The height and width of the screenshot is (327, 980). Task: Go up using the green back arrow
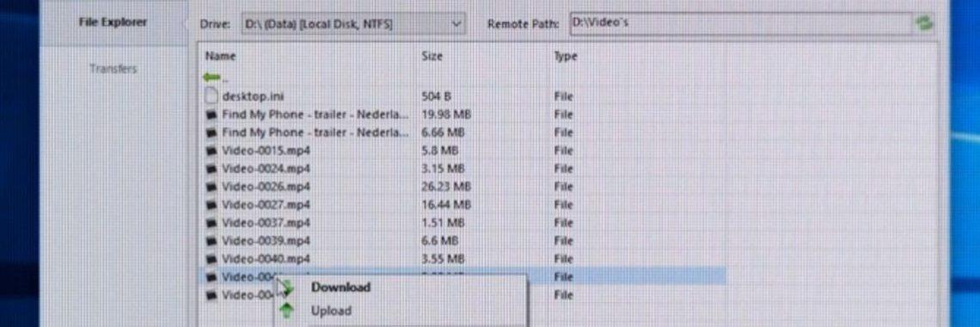pyautogui.click(x=211, y=77)
